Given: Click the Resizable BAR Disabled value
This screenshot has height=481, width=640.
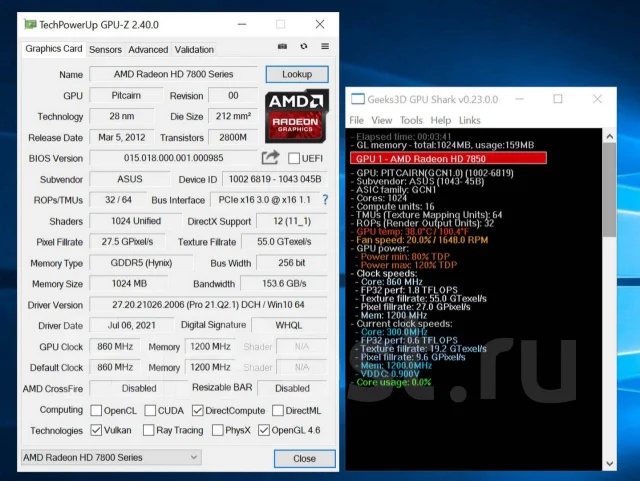Looking at the screenshot, I should 292,388.
